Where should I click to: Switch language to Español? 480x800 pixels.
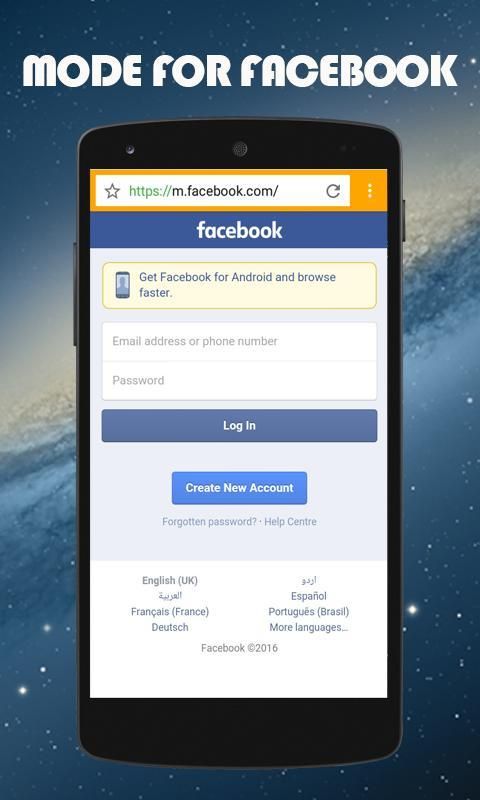(x=309, y=596)
